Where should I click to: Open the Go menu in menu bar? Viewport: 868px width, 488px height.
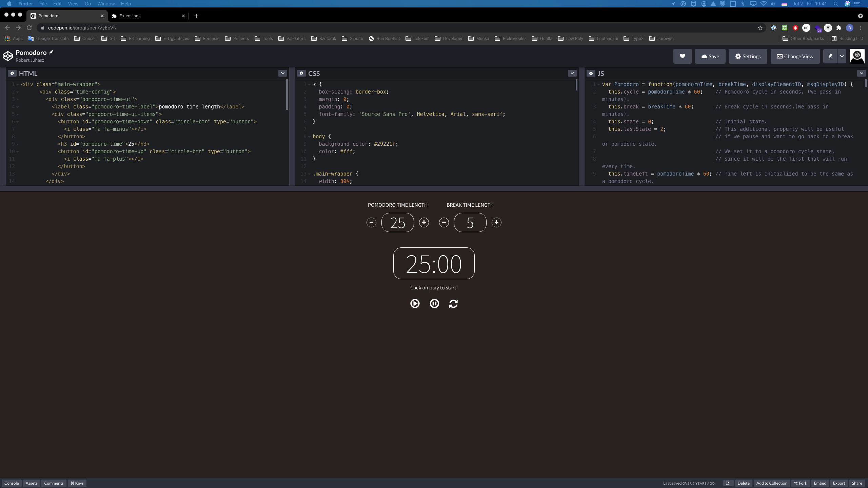coord(88,4)
